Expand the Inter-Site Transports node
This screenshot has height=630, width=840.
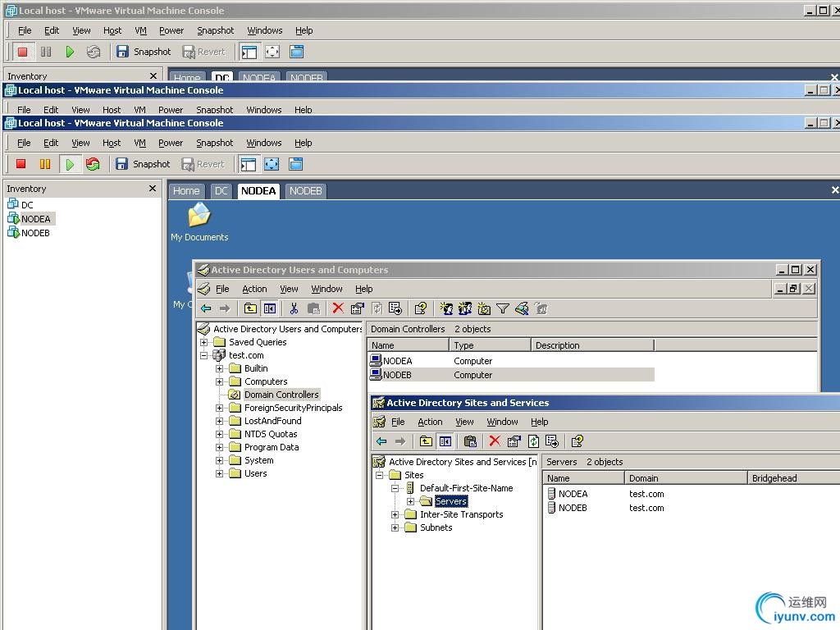click(x=395, y=515)
